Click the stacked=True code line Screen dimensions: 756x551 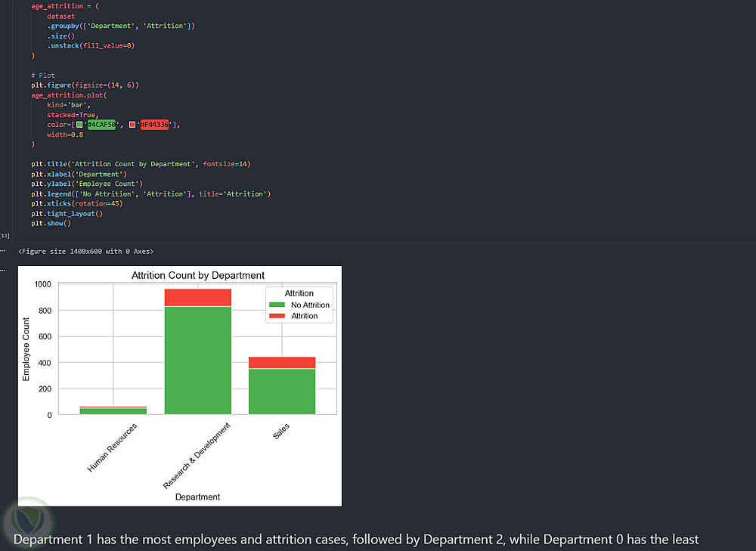[73, 115]
